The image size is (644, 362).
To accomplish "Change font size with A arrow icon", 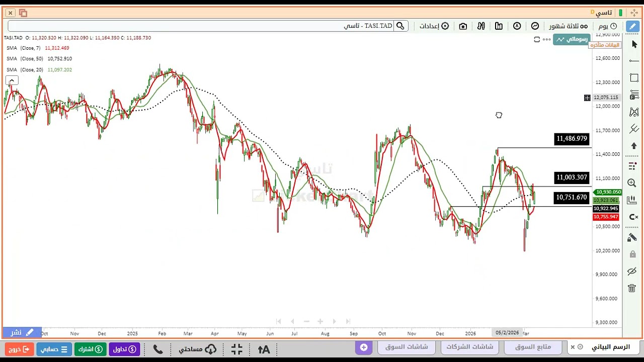I will (264, 349).
